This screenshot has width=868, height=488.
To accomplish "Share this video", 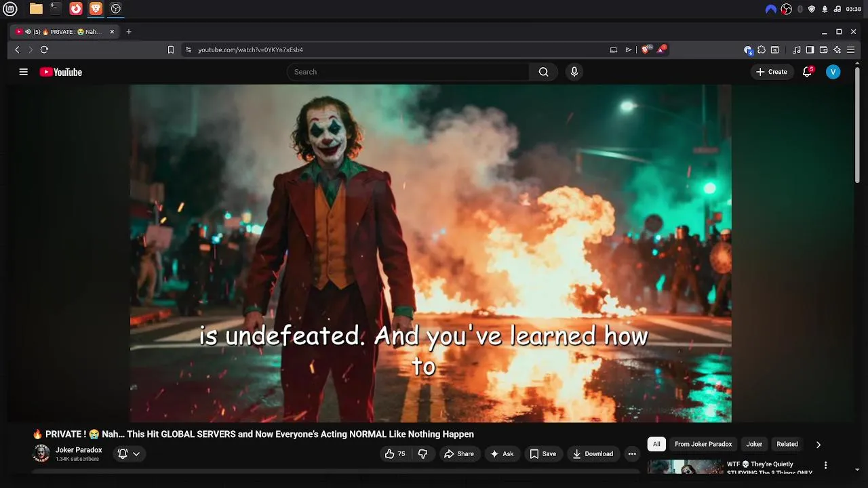I will [x=459, y=454].
